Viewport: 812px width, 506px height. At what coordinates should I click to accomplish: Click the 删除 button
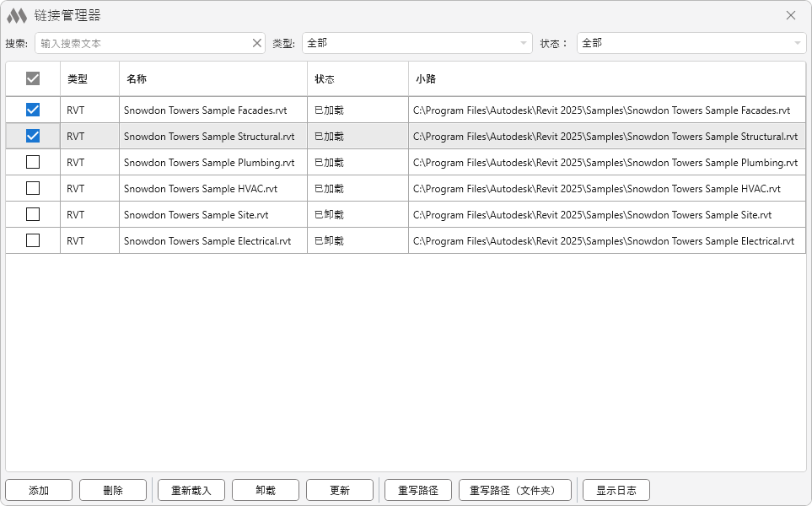click(113, 490)
